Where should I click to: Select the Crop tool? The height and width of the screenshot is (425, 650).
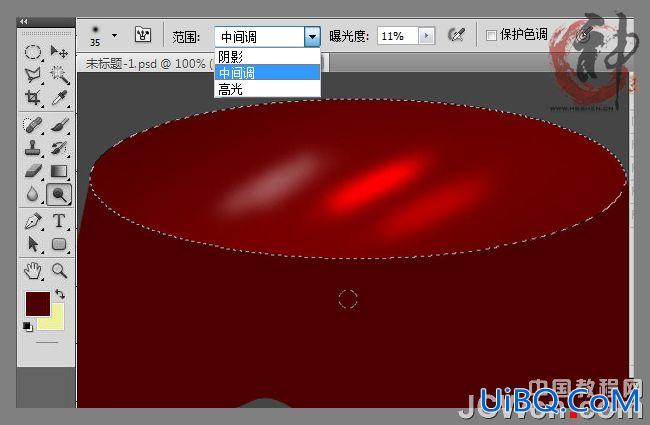coord(33,98)
